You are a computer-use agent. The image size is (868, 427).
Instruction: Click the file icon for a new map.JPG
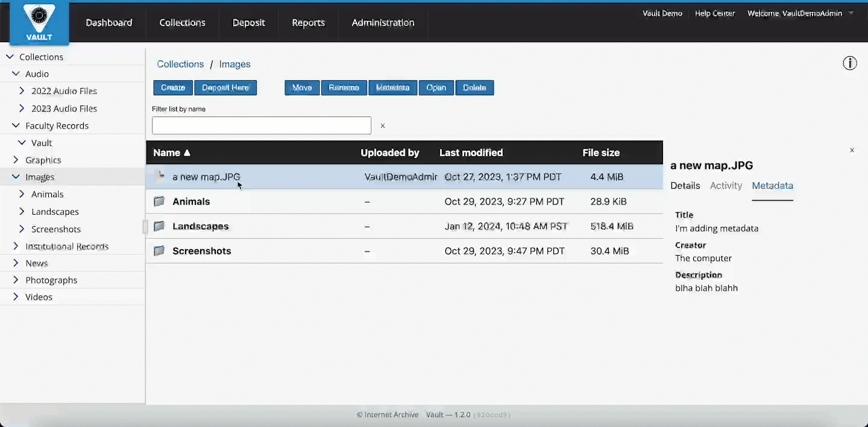(160, 177)
